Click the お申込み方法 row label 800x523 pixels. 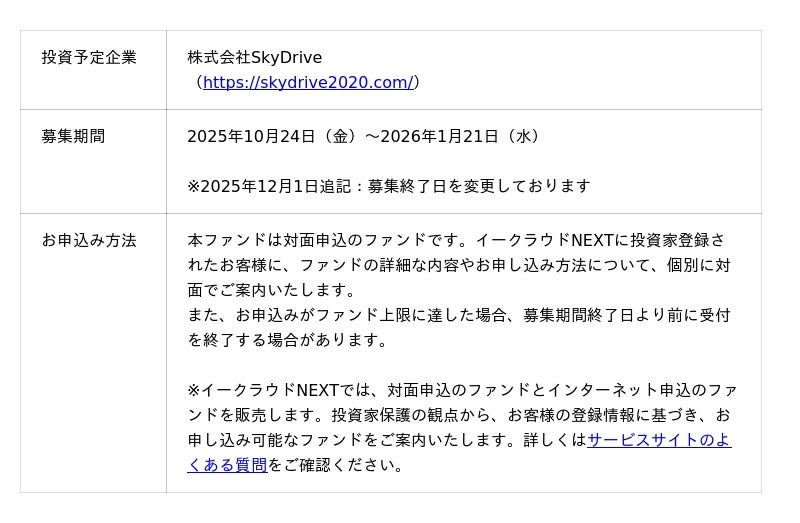click(x=89, y=240)
